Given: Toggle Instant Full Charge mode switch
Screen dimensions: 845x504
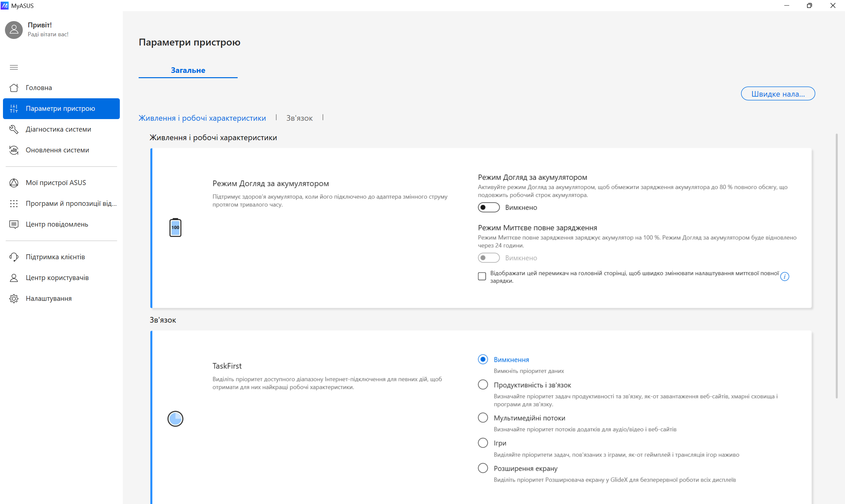Looking at the screenshot, I should 489,258.
